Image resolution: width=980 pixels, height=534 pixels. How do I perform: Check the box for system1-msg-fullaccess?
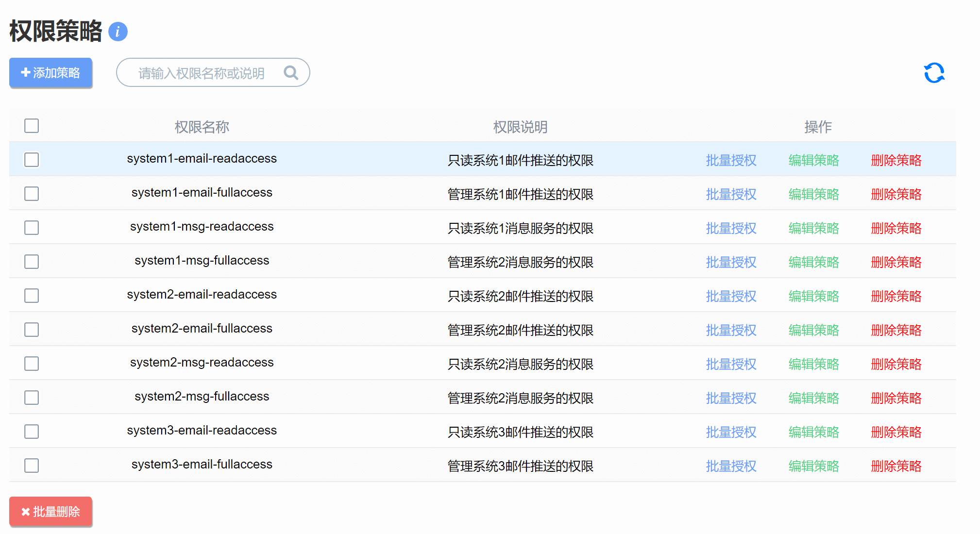[32, 262]
